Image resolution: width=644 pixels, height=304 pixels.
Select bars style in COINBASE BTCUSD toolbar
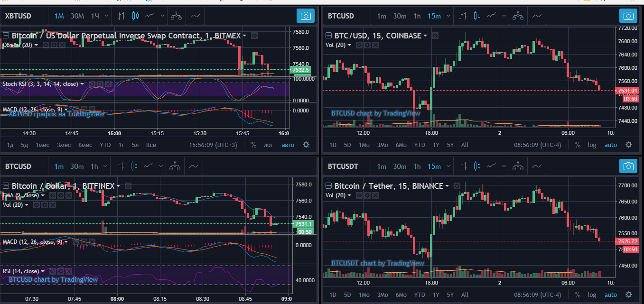pyautogui.click(x=463, y=16)
